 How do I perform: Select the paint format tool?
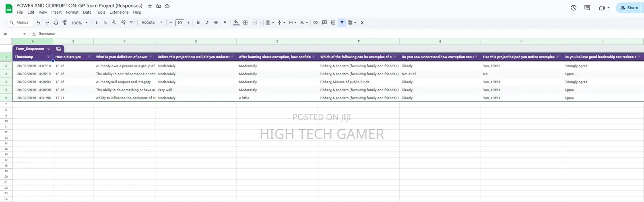pyautogui.click(x=64, y=23)
